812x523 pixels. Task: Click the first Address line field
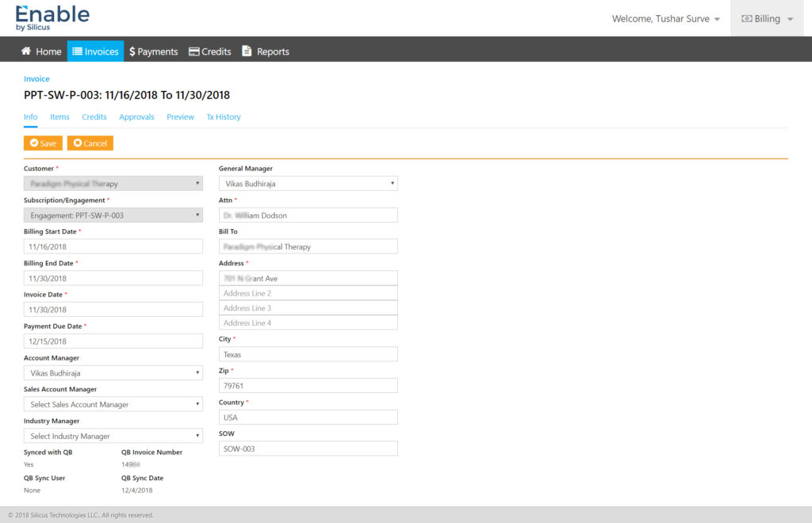(x=308, y=278)
